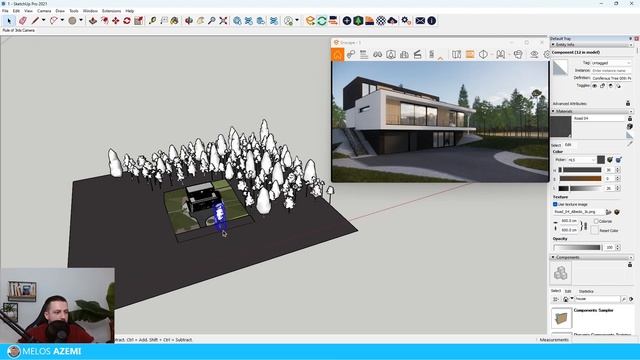Click the Road 04 material preview swatch
Image resolution: width=640 pixels, height=360 pixels.
tap(561, 127)
